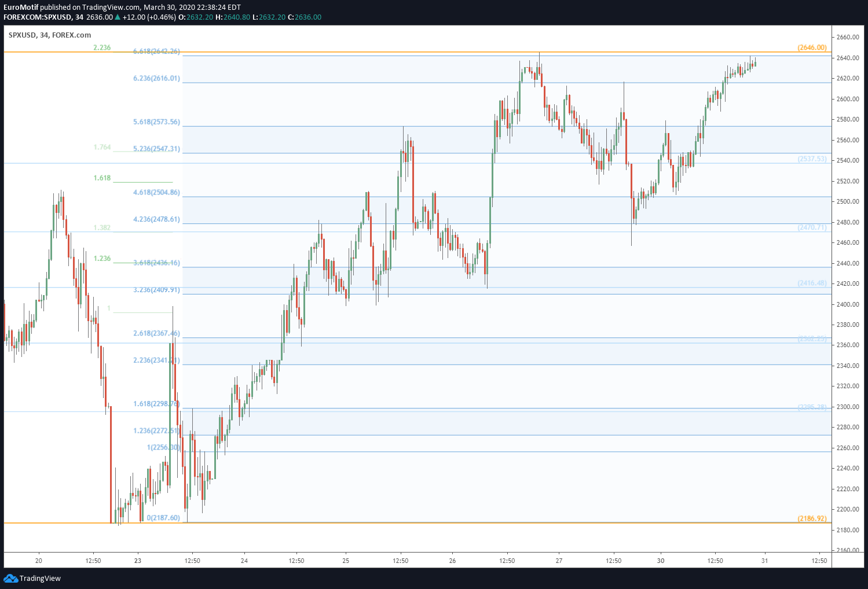This screenshot has width=868, height=589.
Task: Click 2160.00 on the price axis
Action: (848, 550)
